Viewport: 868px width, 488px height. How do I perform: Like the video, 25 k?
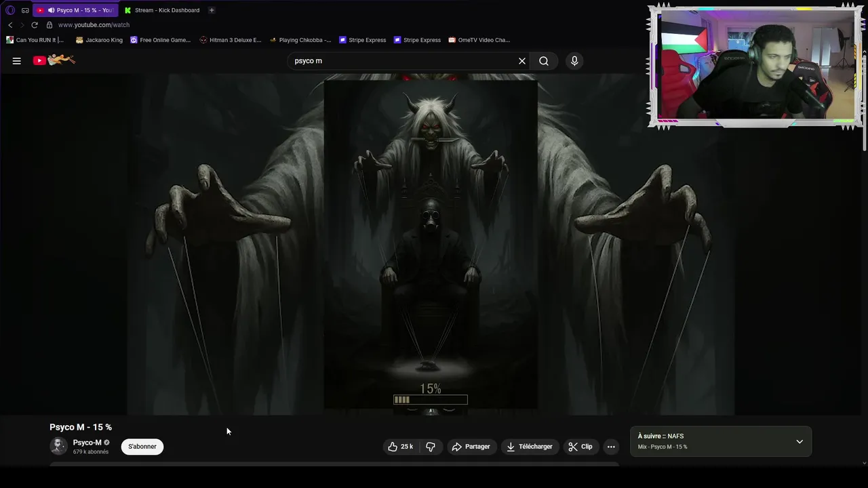click(x=400, y=447)
